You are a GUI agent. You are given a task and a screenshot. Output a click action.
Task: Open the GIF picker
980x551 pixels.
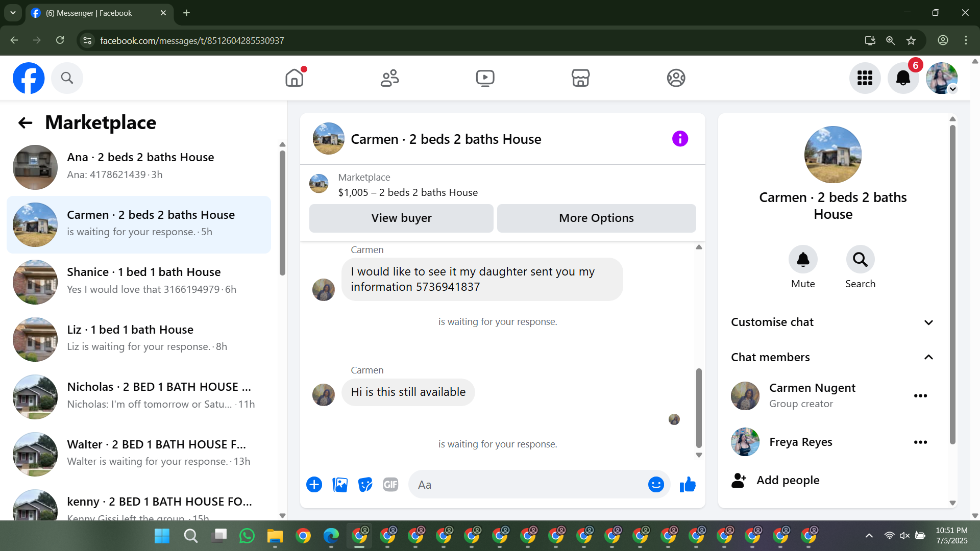[x=390, y=485]
